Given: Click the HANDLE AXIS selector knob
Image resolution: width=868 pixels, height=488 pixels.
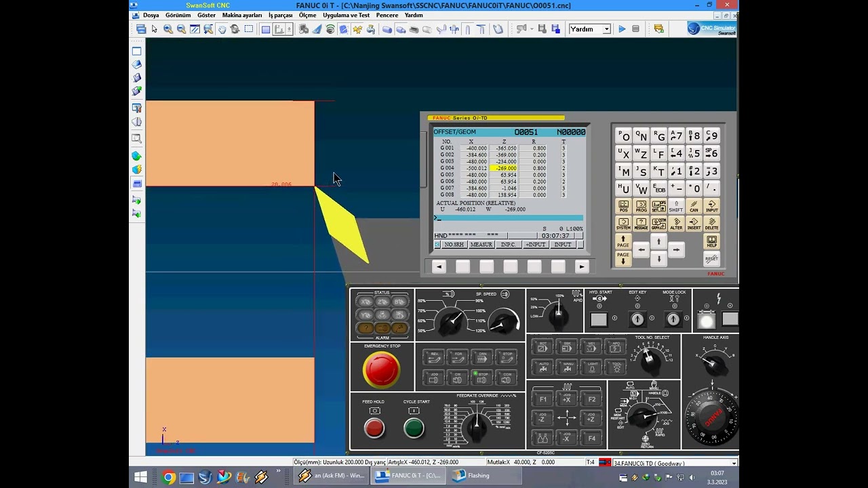Looking at the screenshot, I should tap(713, 364).
